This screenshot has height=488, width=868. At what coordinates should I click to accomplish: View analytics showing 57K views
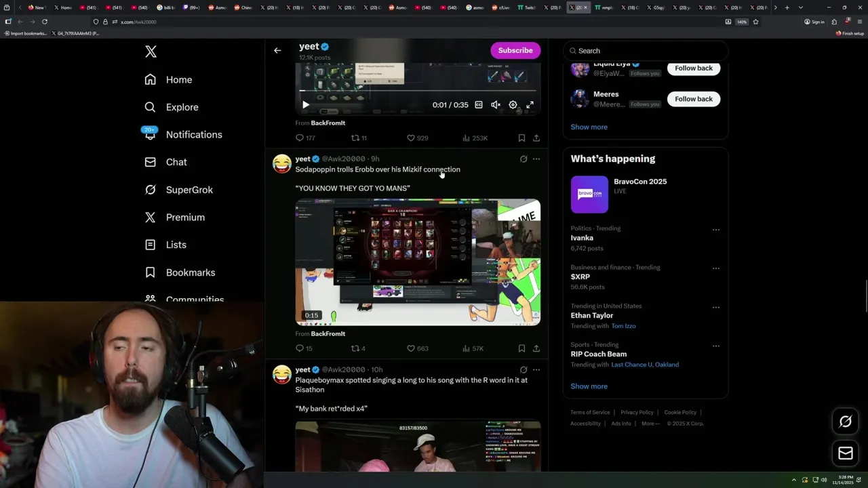coord(473,348)
